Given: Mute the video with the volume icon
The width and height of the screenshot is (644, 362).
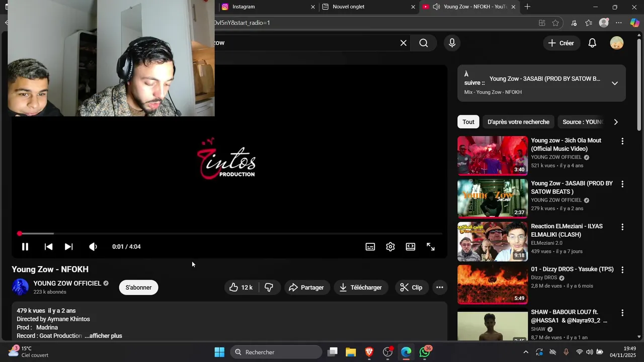Looking at the screenshot, I should click(93, 247).
